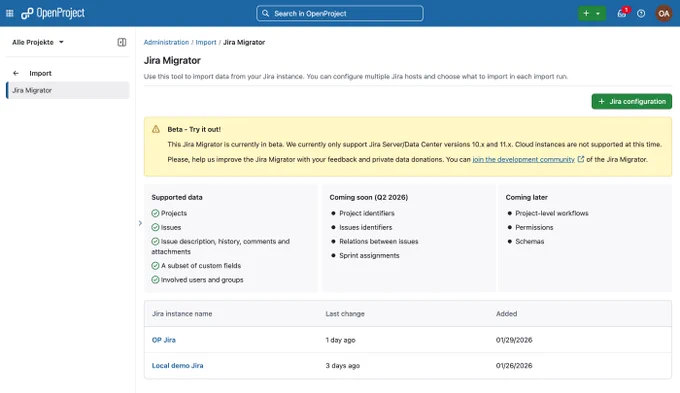680x393 pixels.
Task: Click the Jira configuration button
Action: (631, 102)
